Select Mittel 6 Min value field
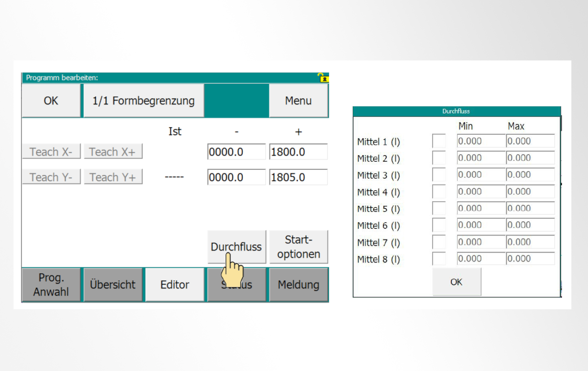The width and height of the screenshot is (588, 371). (x=481, y=225)
